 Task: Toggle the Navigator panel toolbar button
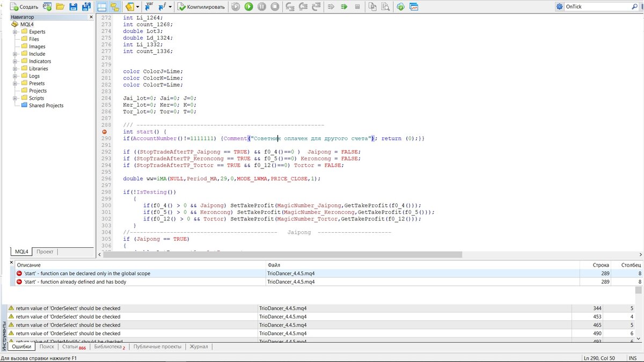coord(102,7)
